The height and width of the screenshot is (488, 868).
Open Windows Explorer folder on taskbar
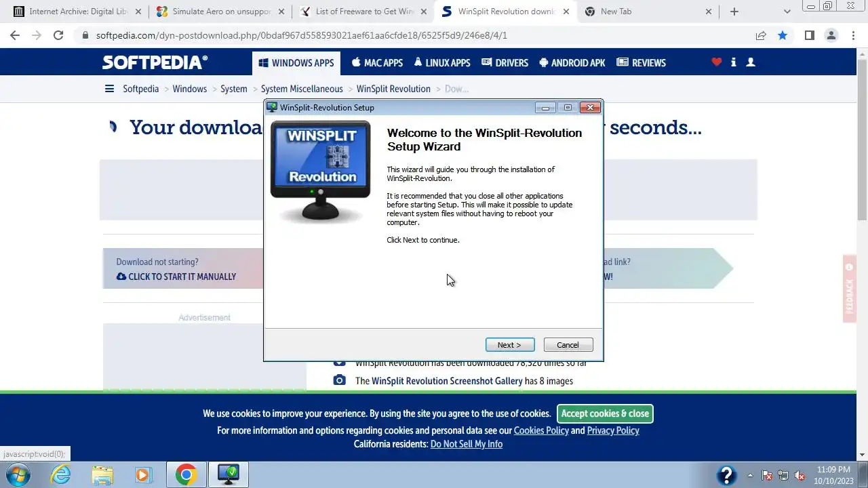pos(102,475)
